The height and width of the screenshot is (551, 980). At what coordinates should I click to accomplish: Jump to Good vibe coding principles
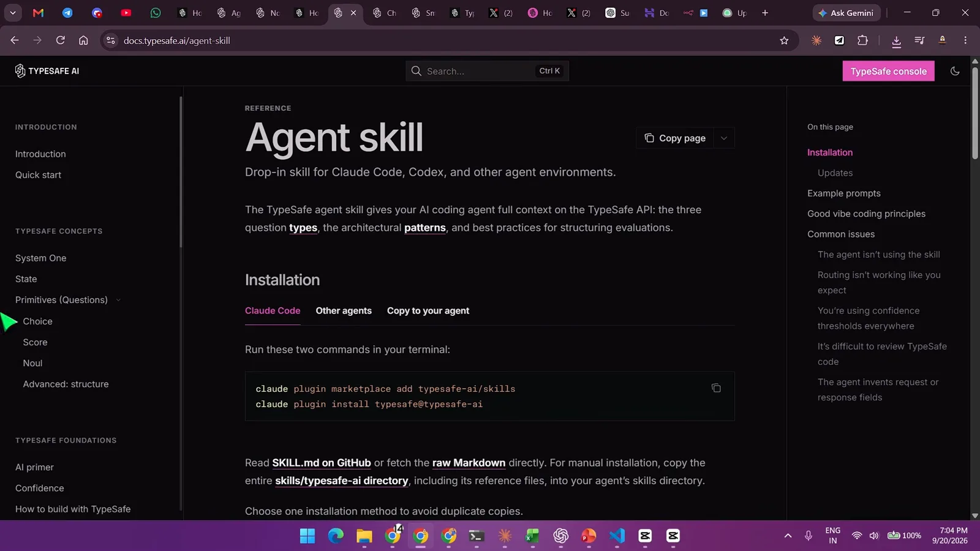[x=866, y=214]
